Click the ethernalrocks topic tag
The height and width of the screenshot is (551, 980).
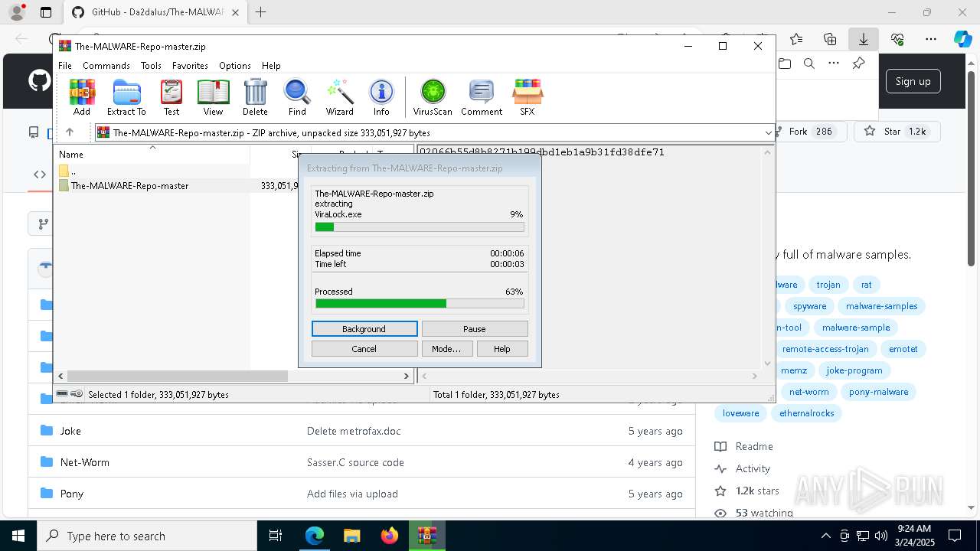click(807, 413)
